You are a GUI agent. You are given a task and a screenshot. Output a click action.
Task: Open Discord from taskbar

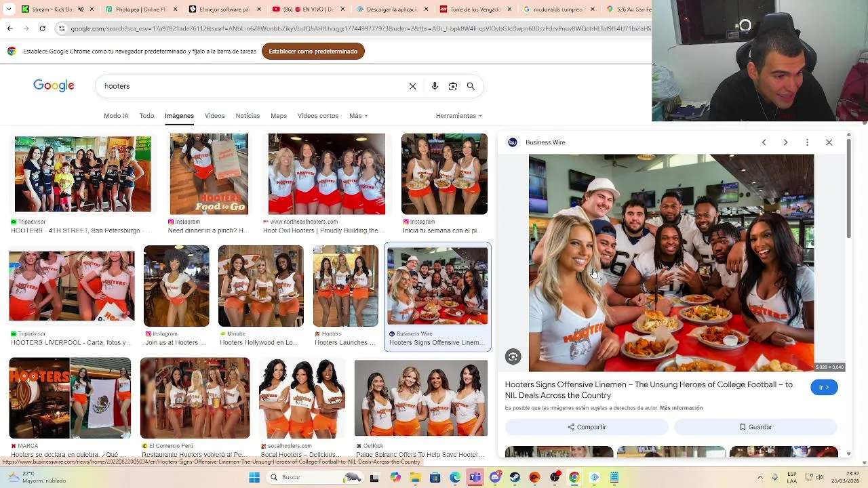[x=495, y=477]
